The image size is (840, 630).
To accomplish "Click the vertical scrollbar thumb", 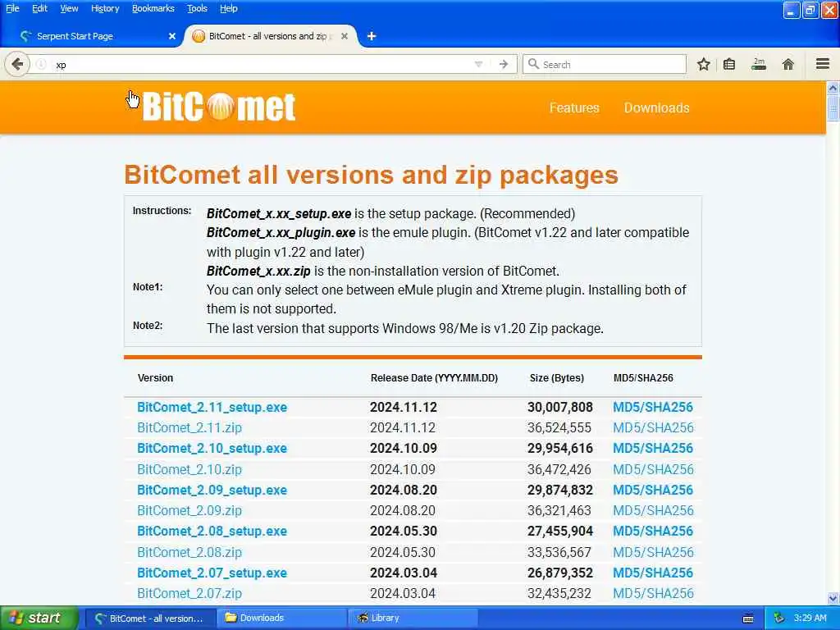I will coord(833,107).
